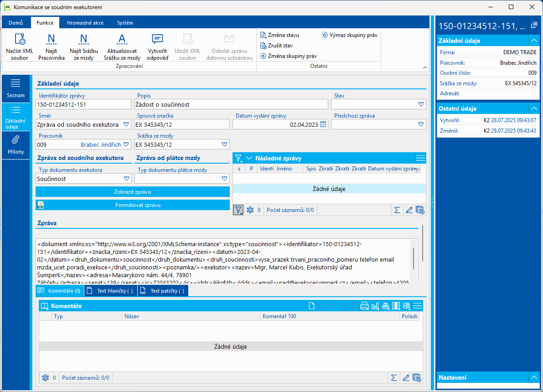Click add-columns icon in Následné zprávy footer
543x392 pixels.
coord(420,210)
